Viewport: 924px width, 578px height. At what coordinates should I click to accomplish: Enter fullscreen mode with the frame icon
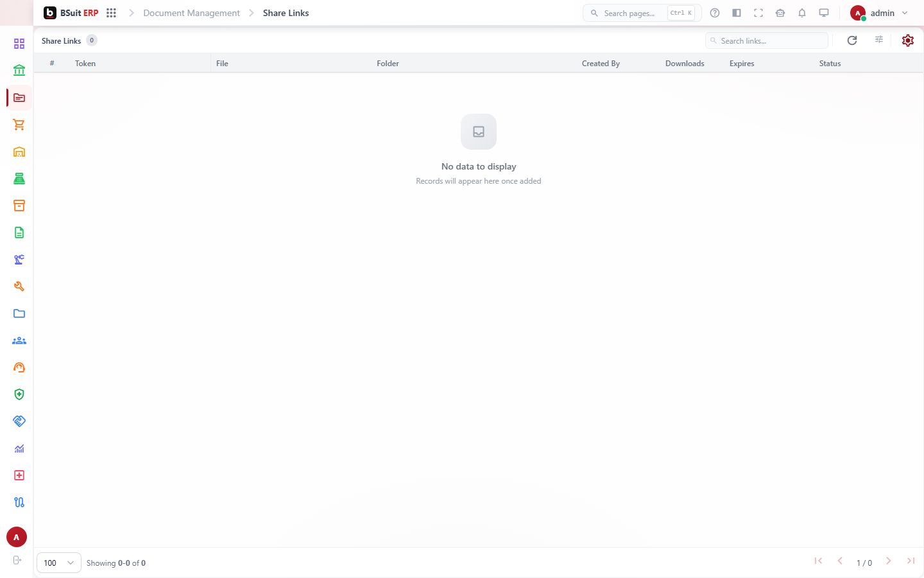point(758,13)
